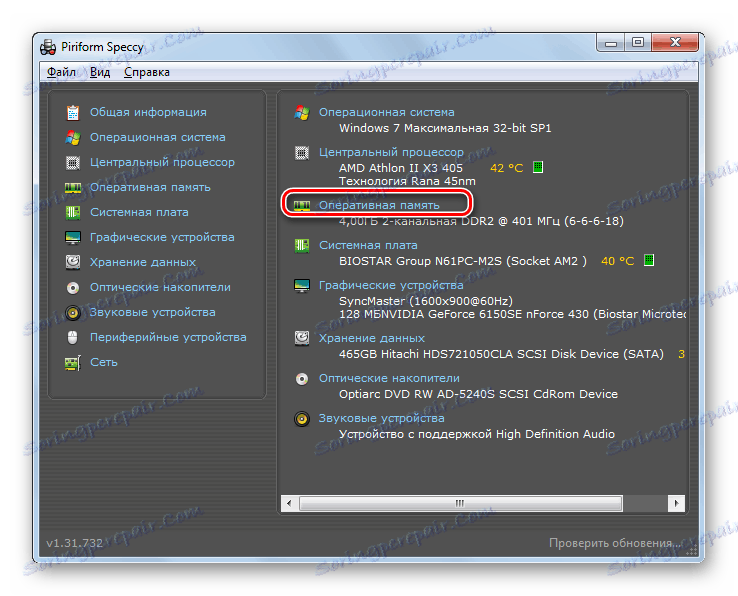Image resolution: width=738 pixels, height=596 pixels.
Task: Click the Графические устройства sidebar monitor icon
Action: tap(72, 237)
